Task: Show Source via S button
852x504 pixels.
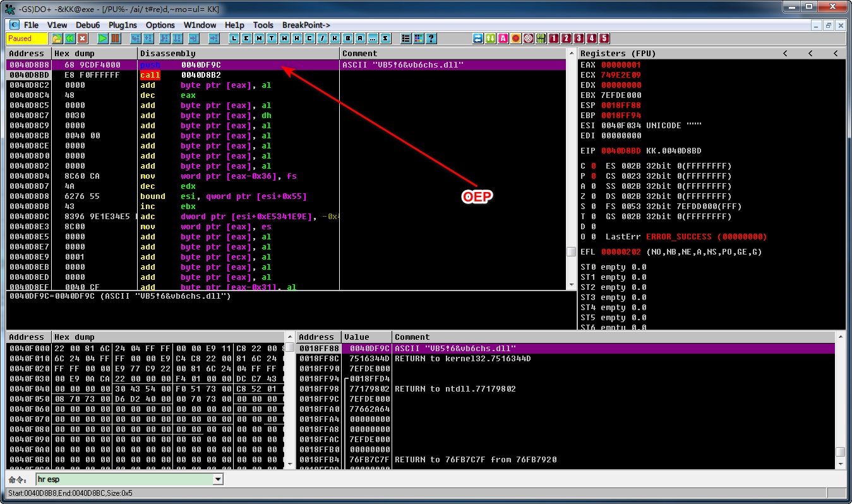Action: click(x=385, y=39)
